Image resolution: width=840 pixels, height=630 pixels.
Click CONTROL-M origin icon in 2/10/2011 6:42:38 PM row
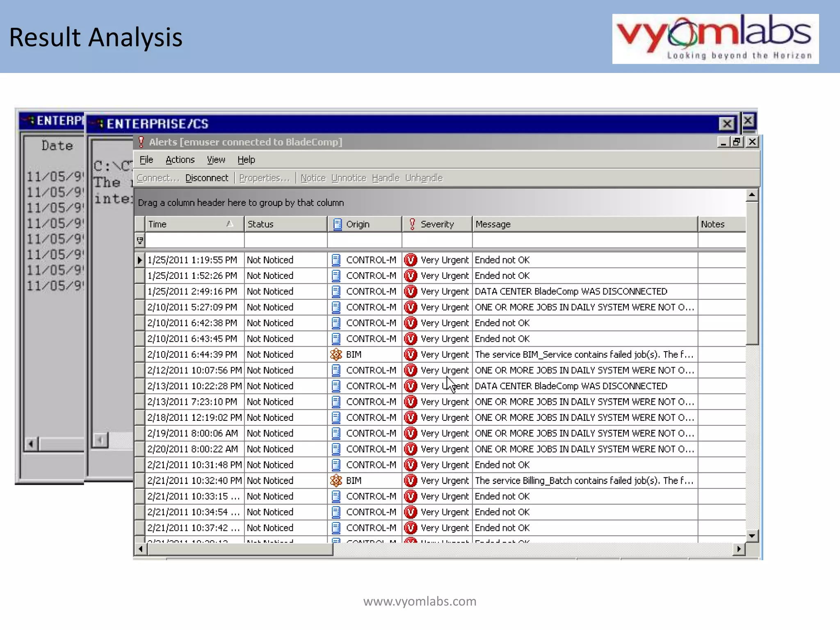[x=336, y=323]
